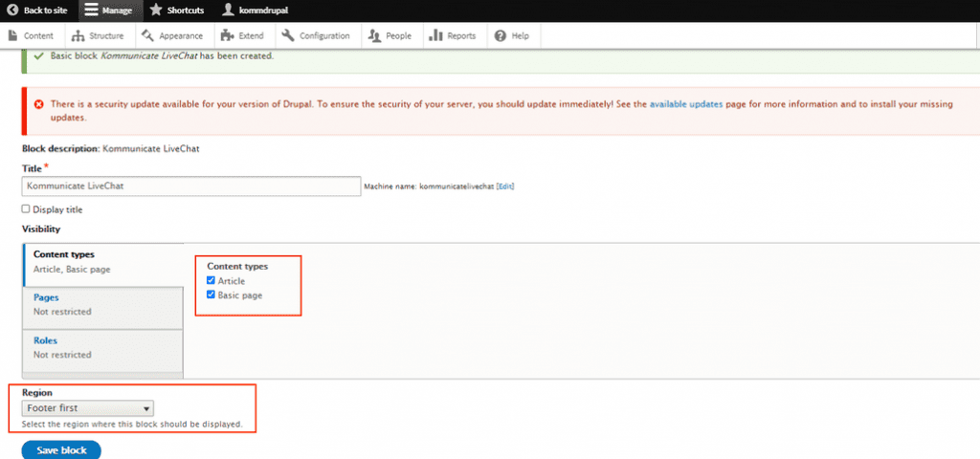This screenshot has width=980, height=459.
Task: Open the Reports admin menu
Action: 453,35
